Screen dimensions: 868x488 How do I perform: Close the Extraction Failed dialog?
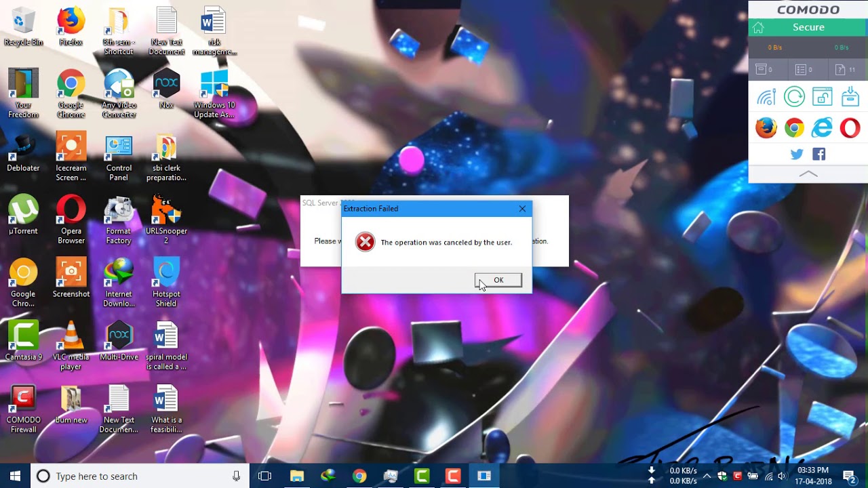point(522,209)
